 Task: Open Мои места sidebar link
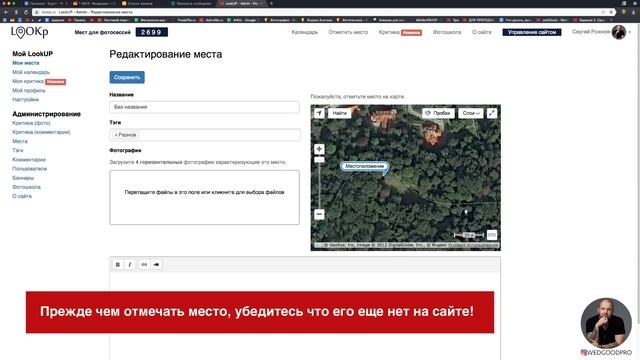click(x=26, y=63)
